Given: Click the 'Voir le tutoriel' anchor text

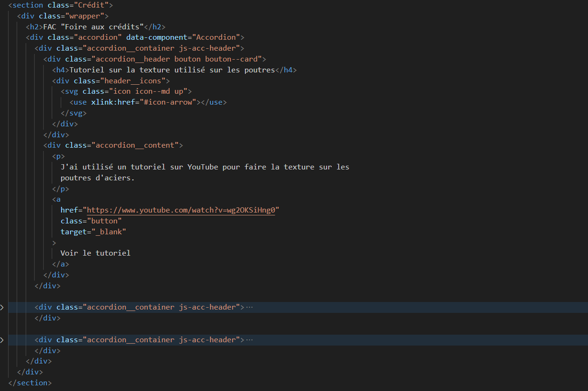Looking at the screenshot, I should tap(95, 253).
